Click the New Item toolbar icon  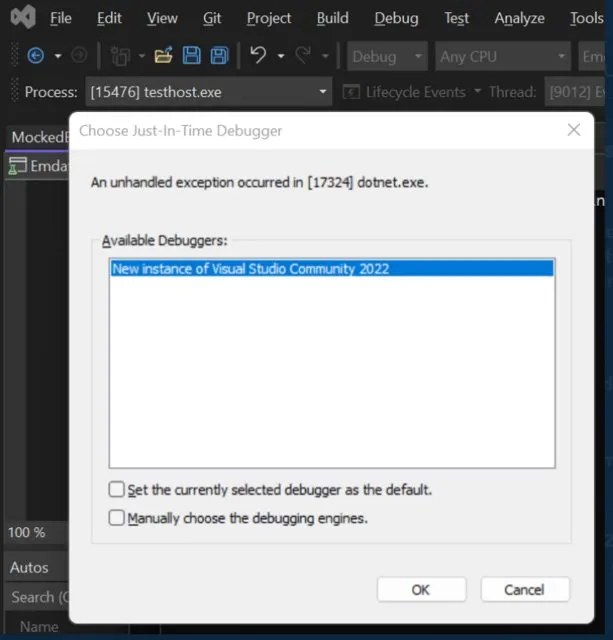tap(121, 56)
